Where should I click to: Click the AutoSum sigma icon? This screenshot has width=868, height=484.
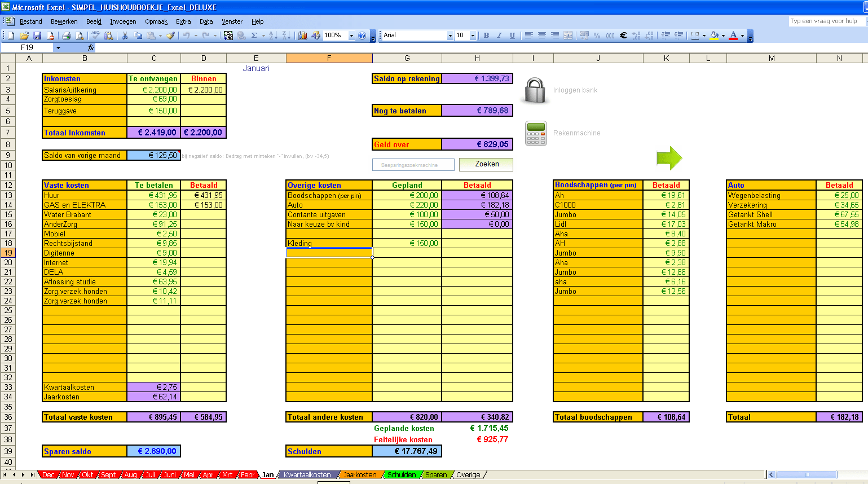(254, 36)
